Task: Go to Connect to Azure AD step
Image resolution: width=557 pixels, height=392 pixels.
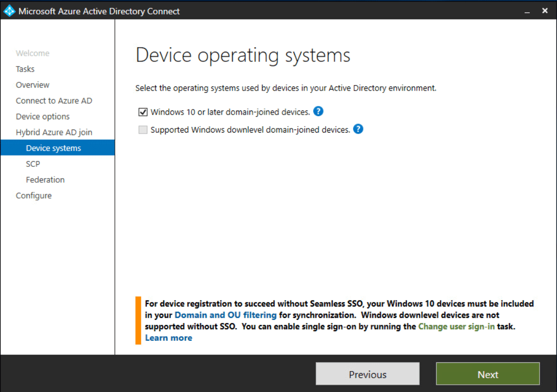Action: [x=54, y=100]
